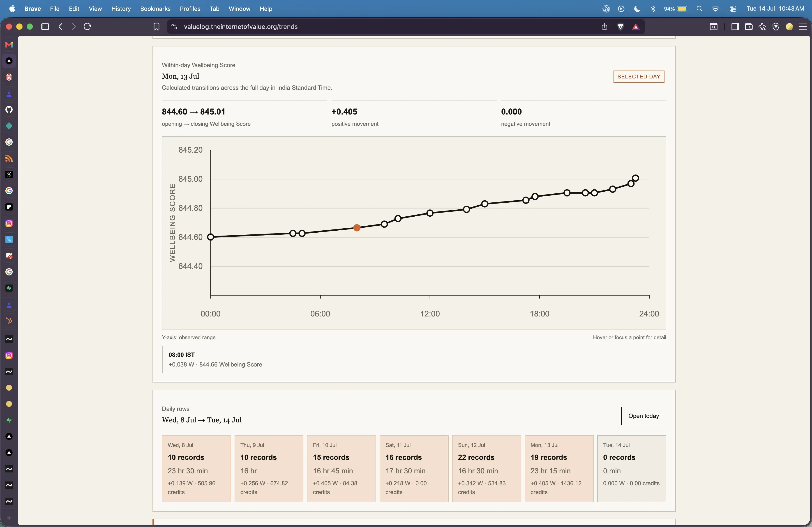Select the Sat, 11 Jul day card
This screenshot has width=812, height=527.
pyautogui.click(x=414, y=469)
